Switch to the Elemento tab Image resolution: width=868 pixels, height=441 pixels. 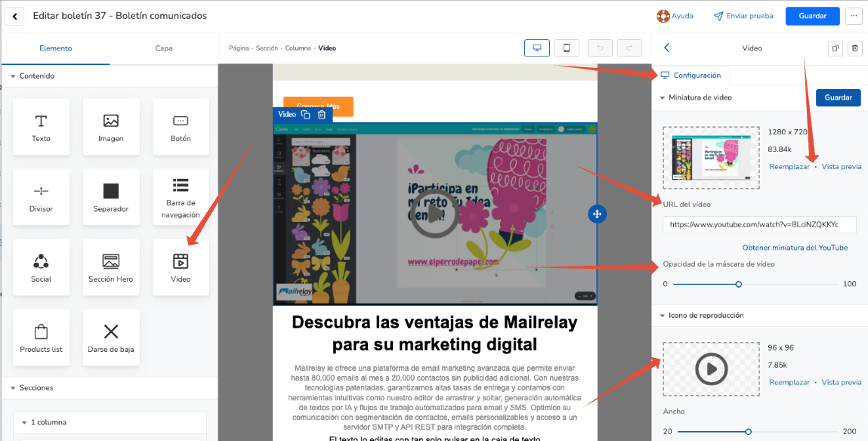[x=55, y=48]
